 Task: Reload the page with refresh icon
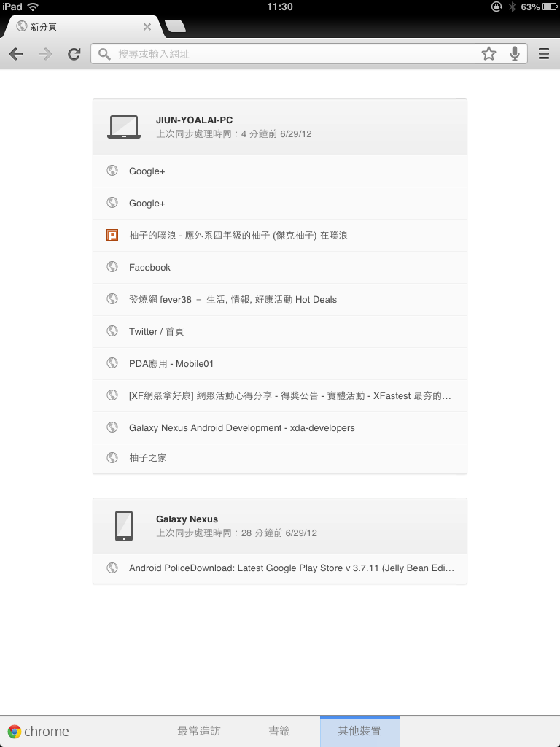(74, 54)
